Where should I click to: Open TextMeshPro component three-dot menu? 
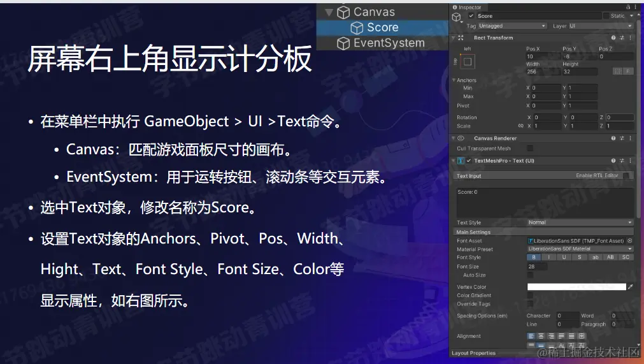630,161
